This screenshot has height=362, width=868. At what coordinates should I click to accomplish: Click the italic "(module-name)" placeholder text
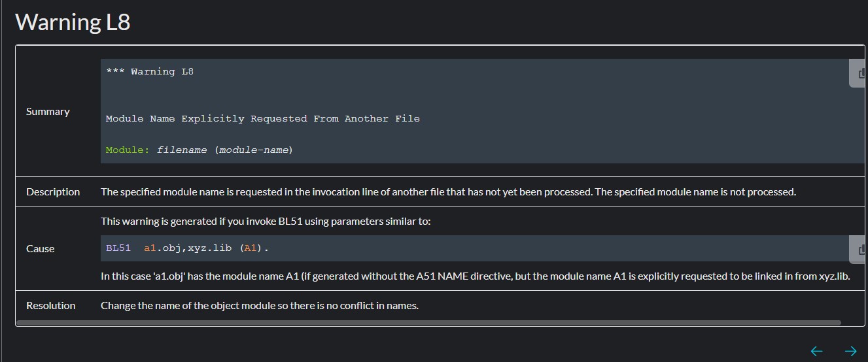[x=253, y=150]
